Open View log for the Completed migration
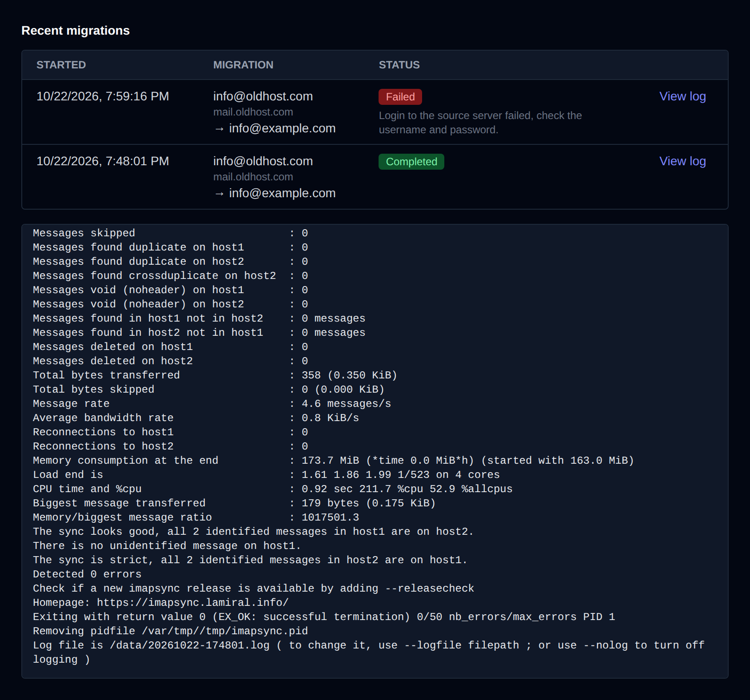The height and width of the screenshot is (700, 750). (682, 161)
